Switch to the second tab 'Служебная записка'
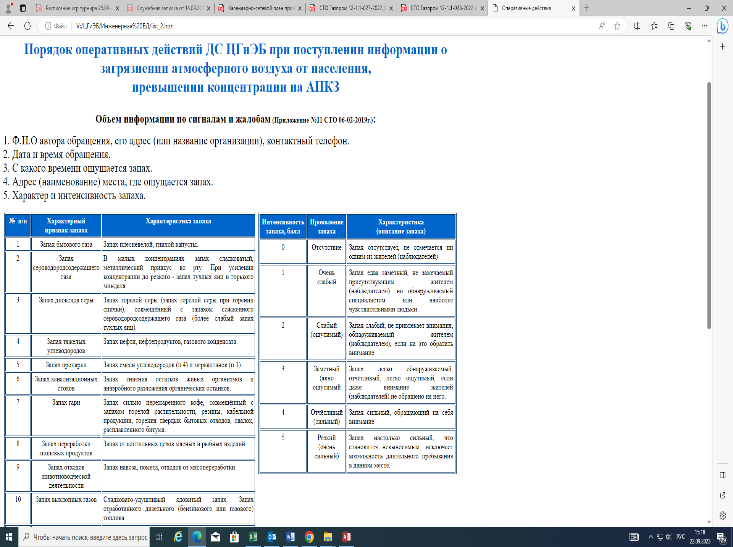Image resolution: width=733 pixels, height=547 pixels. pos(169,8)
